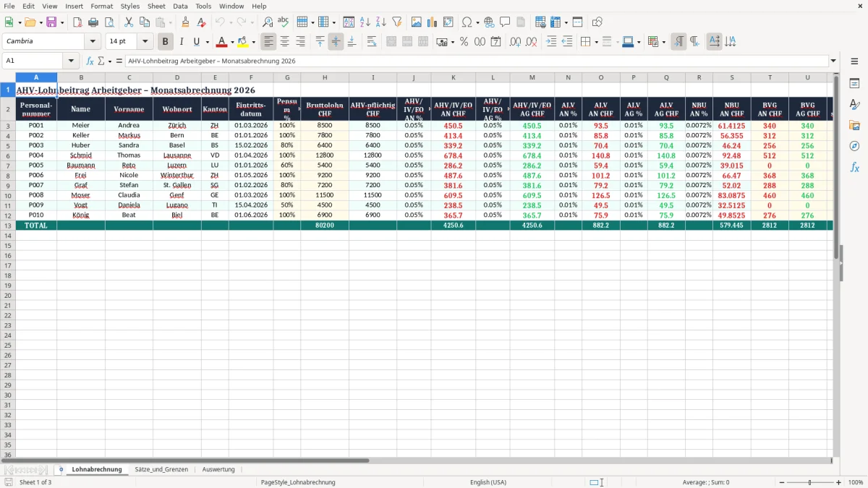Insert Image icon in toolbar

coord(417,22)
